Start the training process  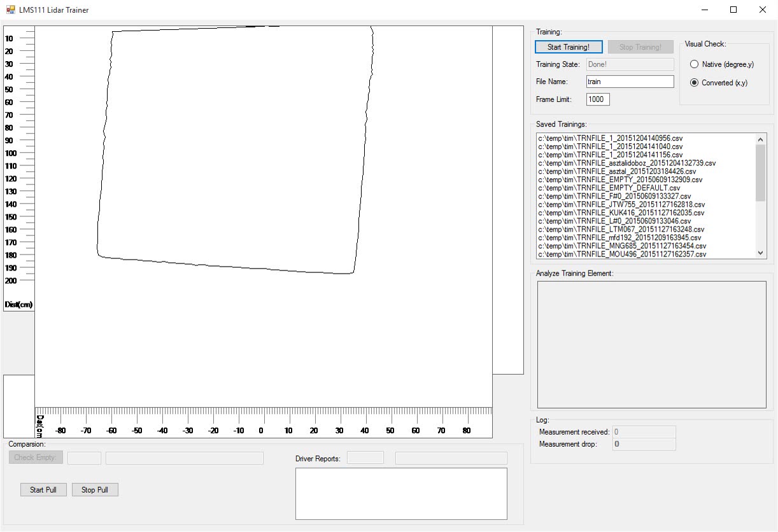pyautogui.click(x=569, y=47)
